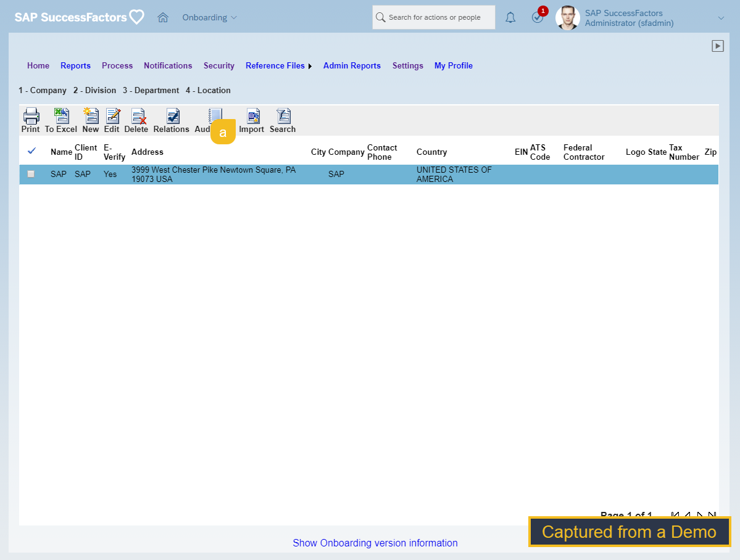Screen dimensions: 740x560
Task: Go to the first page arrow
Action: point(675,515)
